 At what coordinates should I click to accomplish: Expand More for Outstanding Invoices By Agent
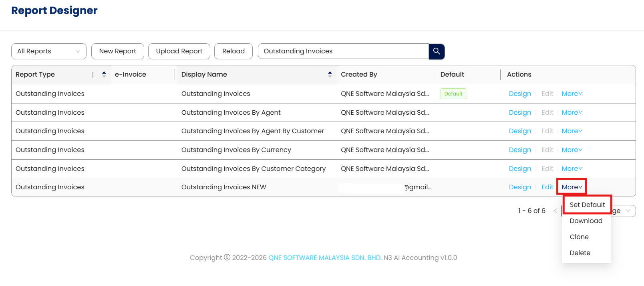click(x=572, y=113)
